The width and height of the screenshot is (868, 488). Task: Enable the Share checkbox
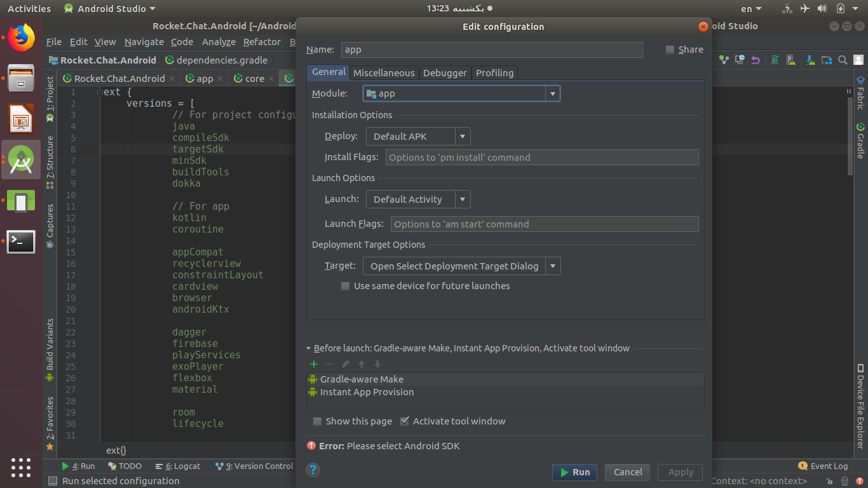pyautogui.click(x=670, y=50)
